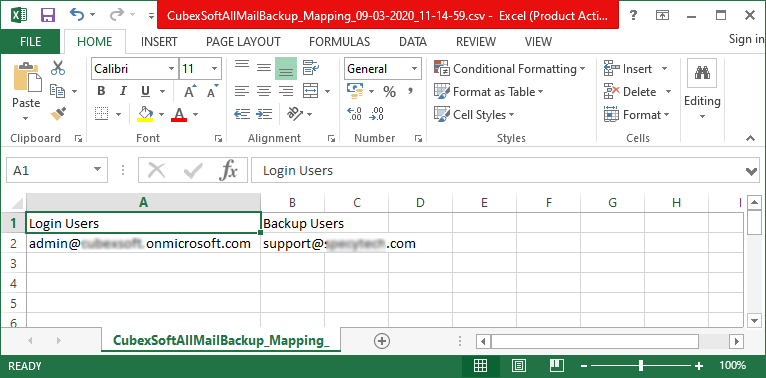766x378 pixels.
Task: Open the Name Box dropdown arrow
Action: click(x=97, y=170)
